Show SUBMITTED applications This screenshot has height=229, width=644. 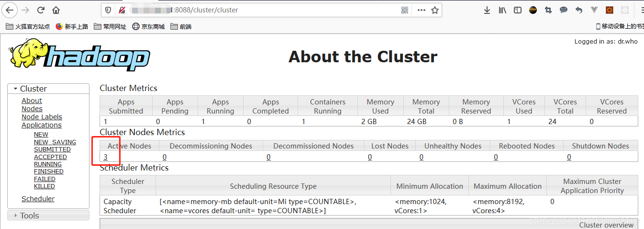[x=52, y=149]
